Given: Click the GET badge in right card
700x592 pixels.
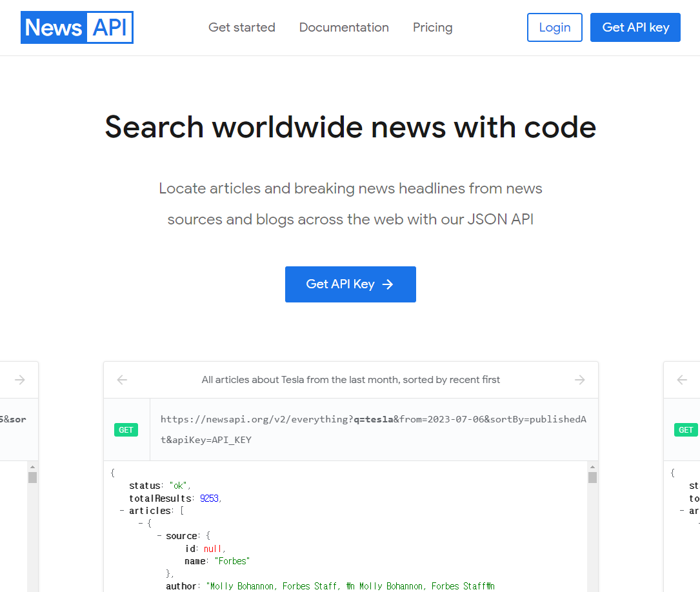Looking at the screenshot, I should click(x=686, y=429).
